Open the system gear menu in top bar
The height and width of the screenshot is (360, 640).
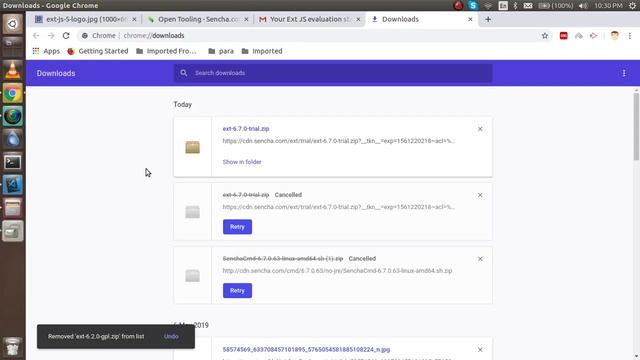pyautogui.click(x=632, y=5)
